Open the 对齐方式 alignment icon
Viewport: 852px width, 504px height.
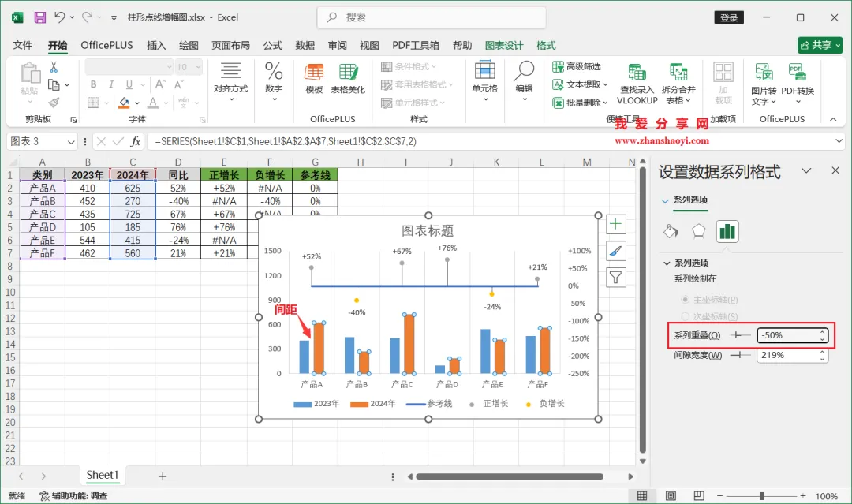click(x=231, y=71)
